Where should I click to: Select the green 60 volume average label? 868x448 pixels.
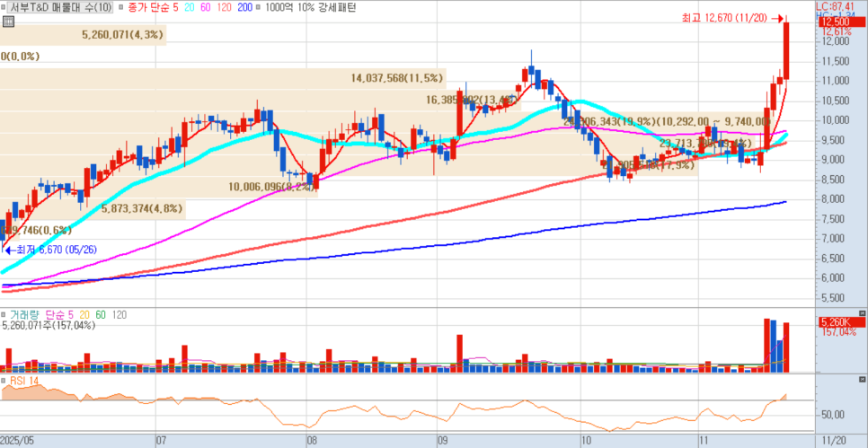pos(101,315)
